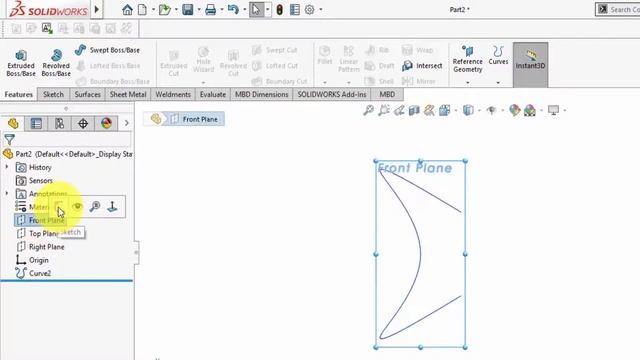Select Curve2 in the feature tree

(x=33, y=273)
